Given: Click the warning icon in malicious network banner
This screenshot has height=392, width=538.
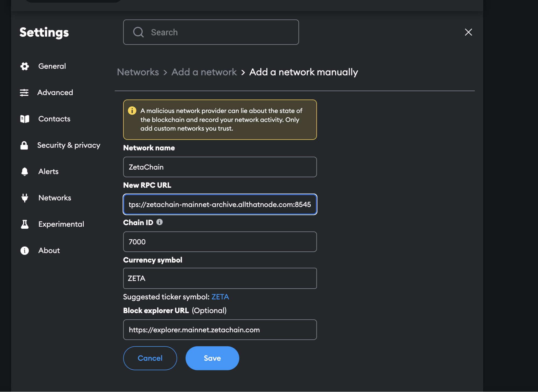Looking at the screenshot, I should (132, 110).
